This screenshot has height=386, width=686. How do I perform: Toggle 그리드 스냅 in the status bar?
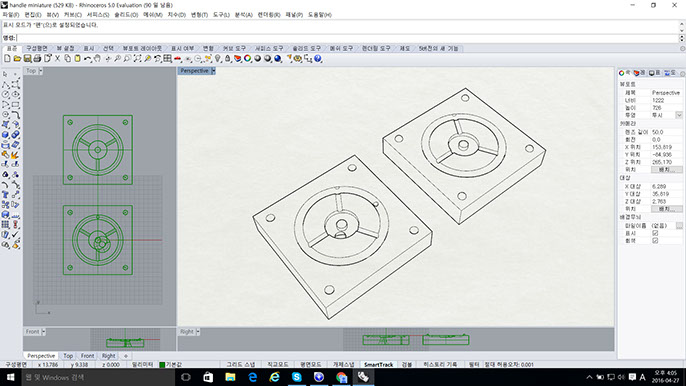point(240,364)
